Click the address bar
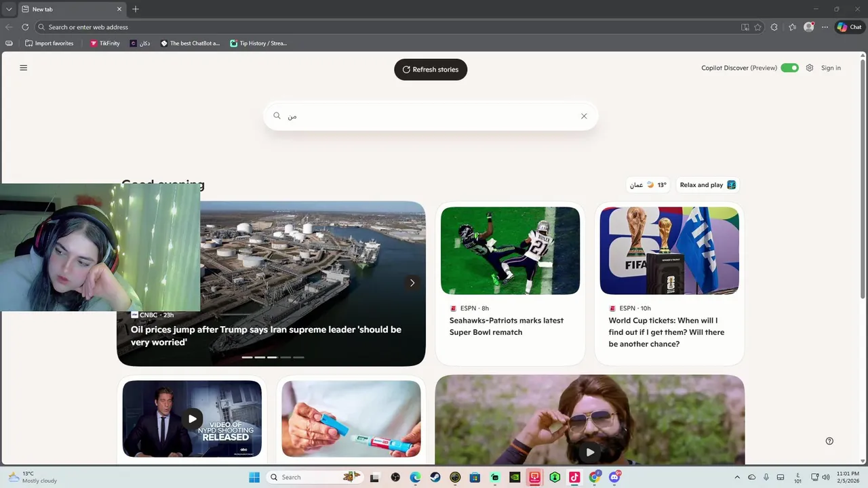Image resolution: width=868 pixels, height=488 pixels. pos(387,27)
